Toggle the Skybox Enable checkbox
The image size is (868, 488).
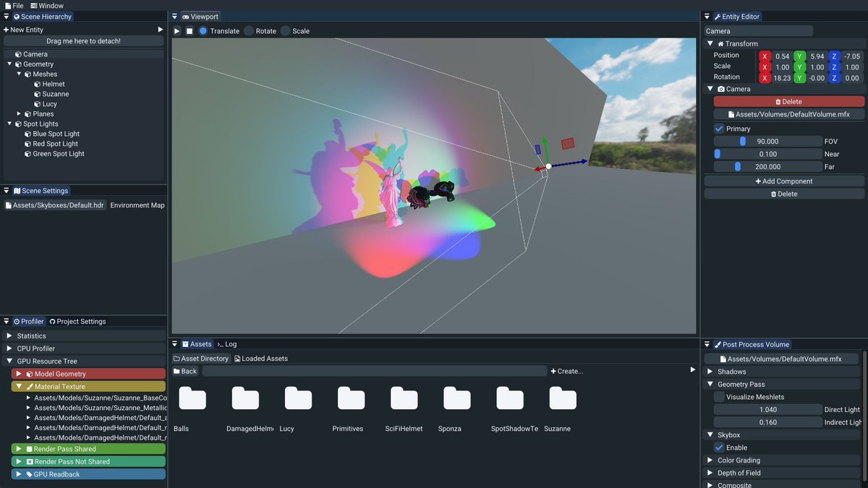pos(719,448)
